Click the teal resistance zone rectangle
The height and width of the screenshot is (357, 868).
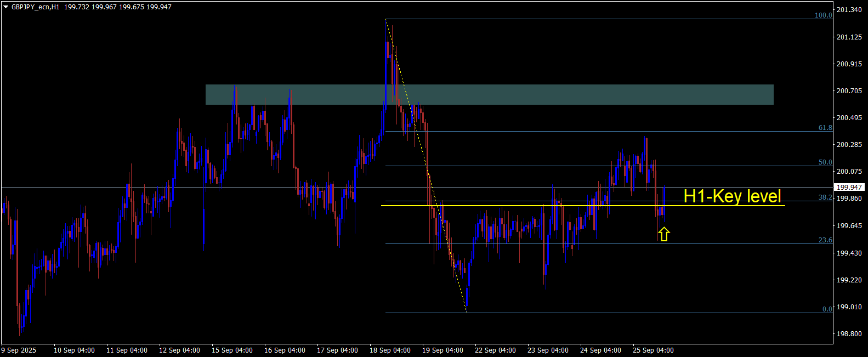pyautogui.click(x=489, y=94)
